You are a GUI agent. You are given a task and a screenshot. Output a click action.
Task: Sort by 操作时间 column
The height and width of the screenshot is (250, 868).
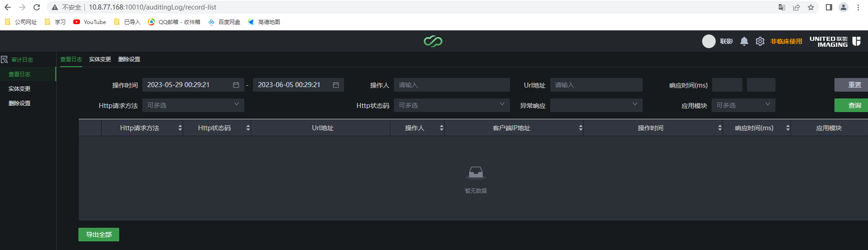click(x=720, y=128)
